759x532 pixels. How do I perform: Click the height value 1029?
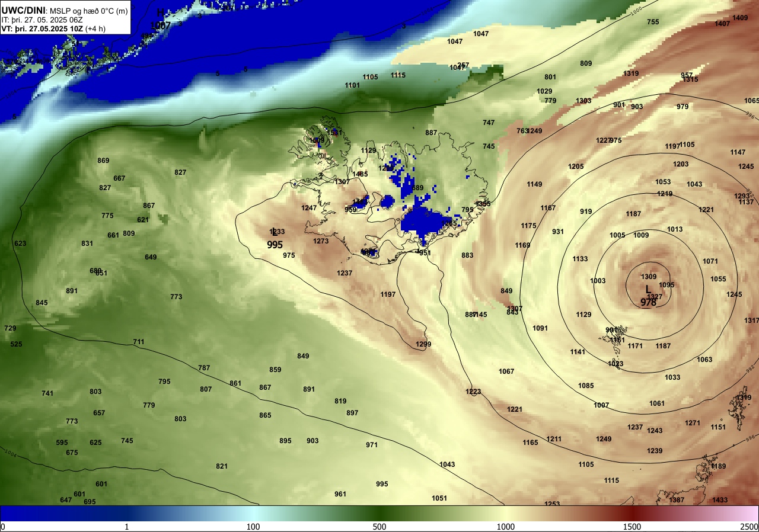pyautogui.click(x=544, y=91)
